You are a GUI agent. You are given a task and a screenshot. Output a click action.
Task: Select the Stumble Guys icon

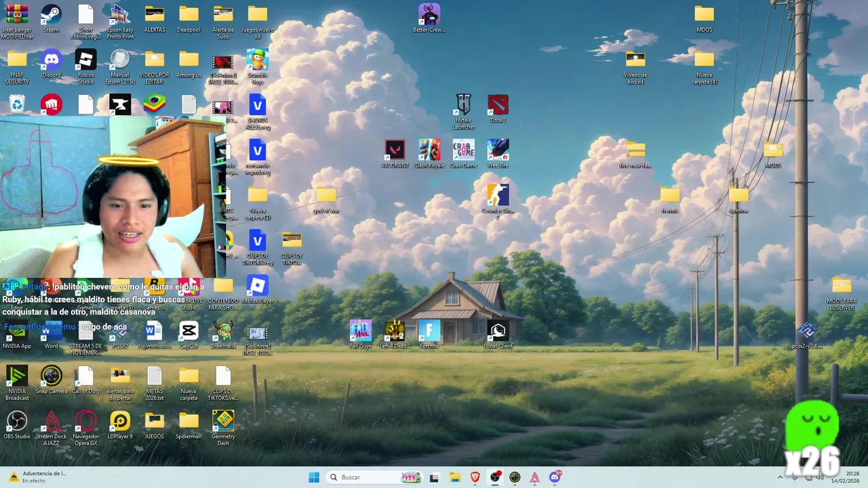(x=257, y=66)
